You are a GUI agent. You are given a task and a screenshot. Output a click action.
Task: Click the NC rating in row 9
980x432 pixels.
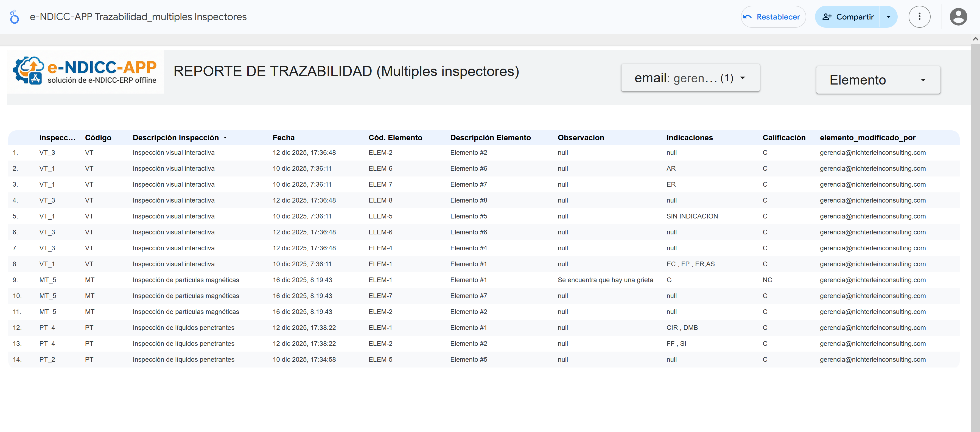[x=767, y=280]
